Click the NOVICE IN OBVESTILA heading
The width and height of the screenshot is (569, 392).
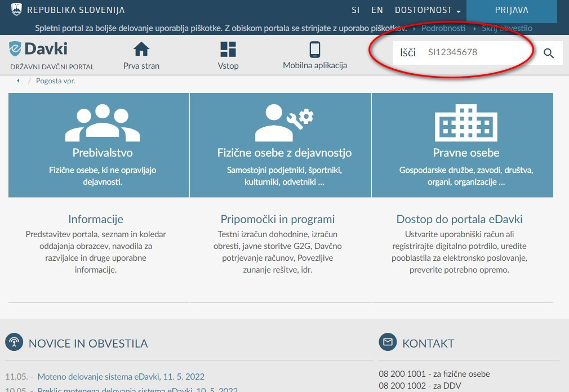point(88,344)
